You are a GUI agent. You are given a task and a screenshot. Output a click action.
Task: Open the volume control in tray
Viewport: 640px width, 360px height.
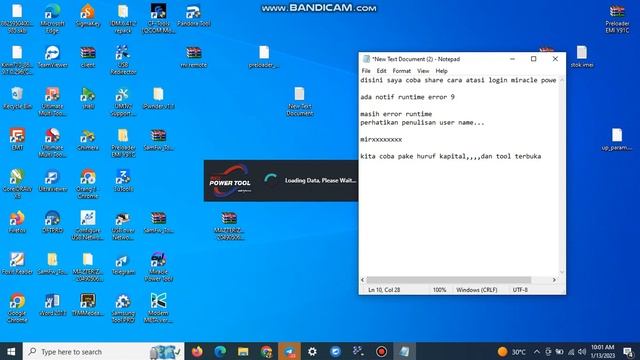click(x=582, y=351)
